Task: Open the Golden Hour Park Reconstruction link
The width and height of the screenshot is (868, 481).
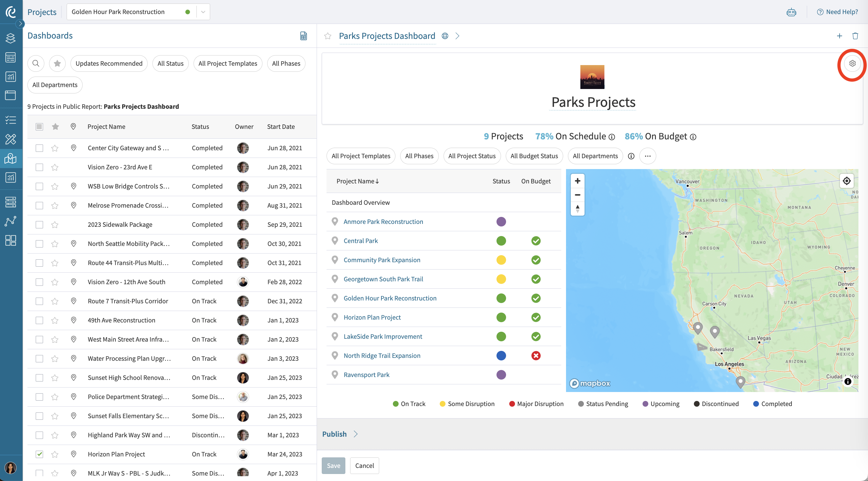Action: tap(390, 298)
